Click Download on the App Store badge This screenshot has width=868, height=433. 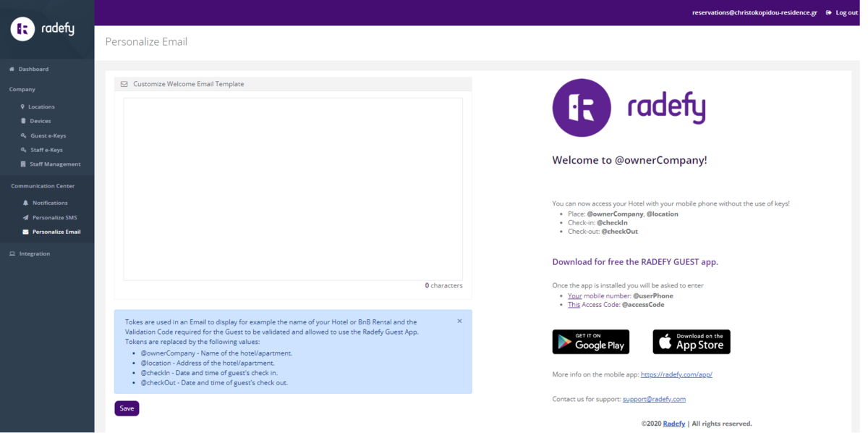(x=692, y=342)
